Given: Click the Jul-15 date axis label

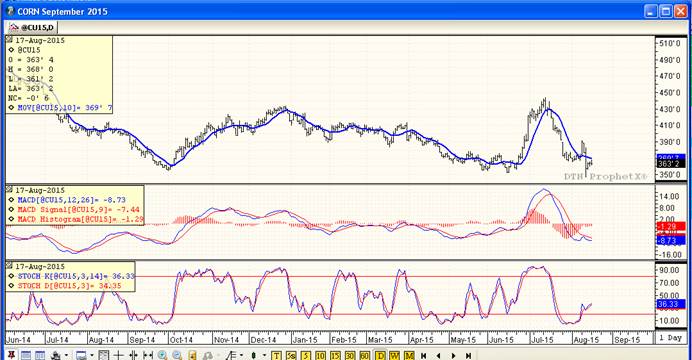Looking at the screenshot, I should pyautogui.click(x=542, y=340).
